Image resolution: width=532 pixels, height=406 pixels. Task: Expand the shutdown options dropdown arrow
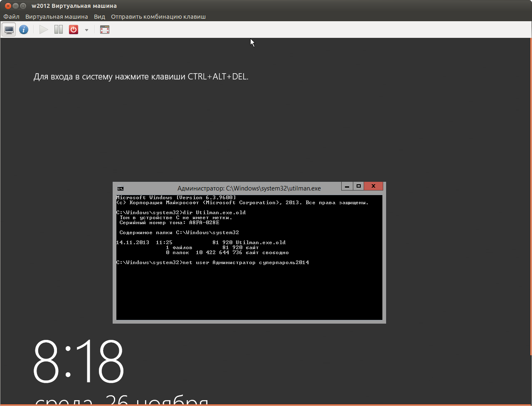86,30
